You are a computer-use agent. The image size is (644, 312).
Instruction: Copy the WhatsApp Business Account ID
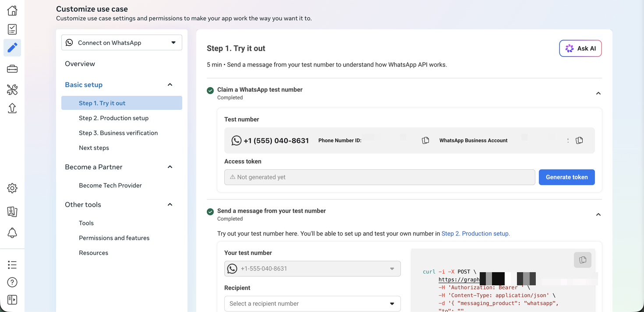coord(579,140)
